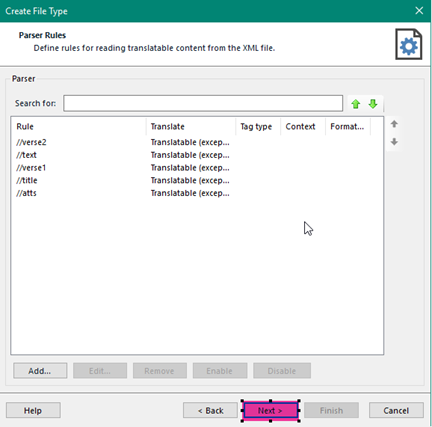
Task: Open the Add... rule dialog
Action: tap(40, 371)
